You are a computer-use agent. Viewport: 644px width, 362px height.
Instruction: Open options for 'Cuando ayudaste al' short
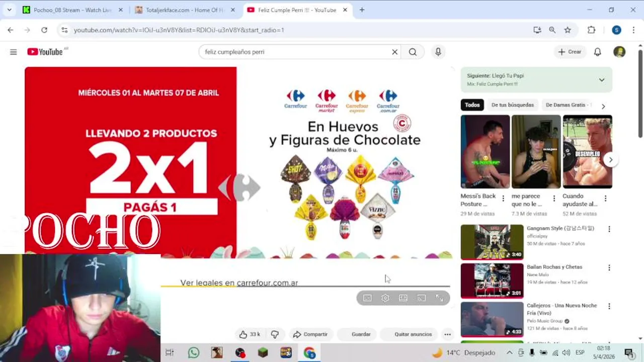[605, 199]
